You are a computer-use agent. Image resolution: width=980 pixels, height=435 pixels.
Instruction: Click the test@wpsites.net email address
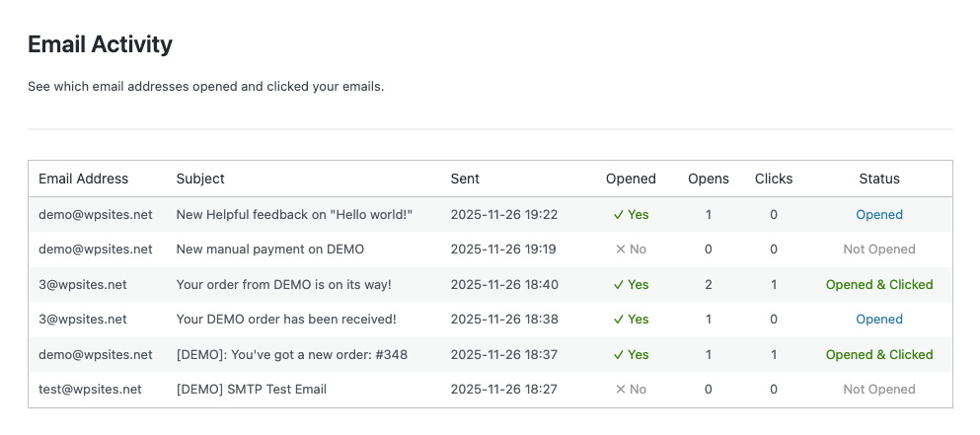point(90,390)
